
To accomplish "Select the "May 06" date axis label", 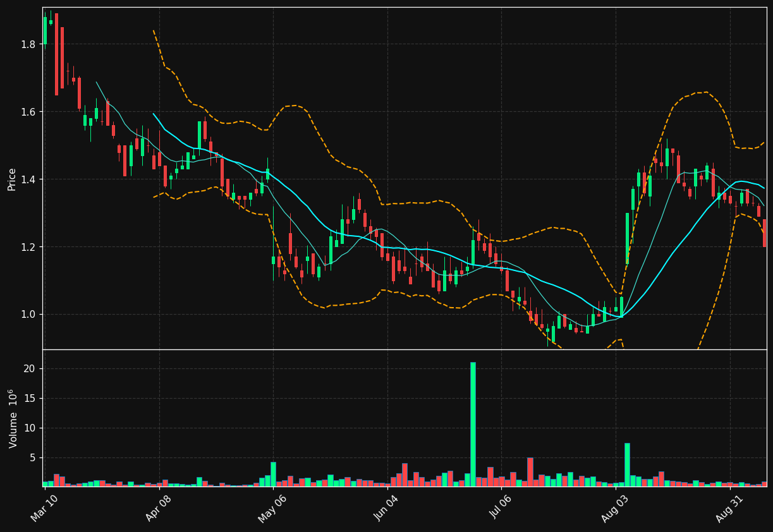I will [x=273, y=509].
